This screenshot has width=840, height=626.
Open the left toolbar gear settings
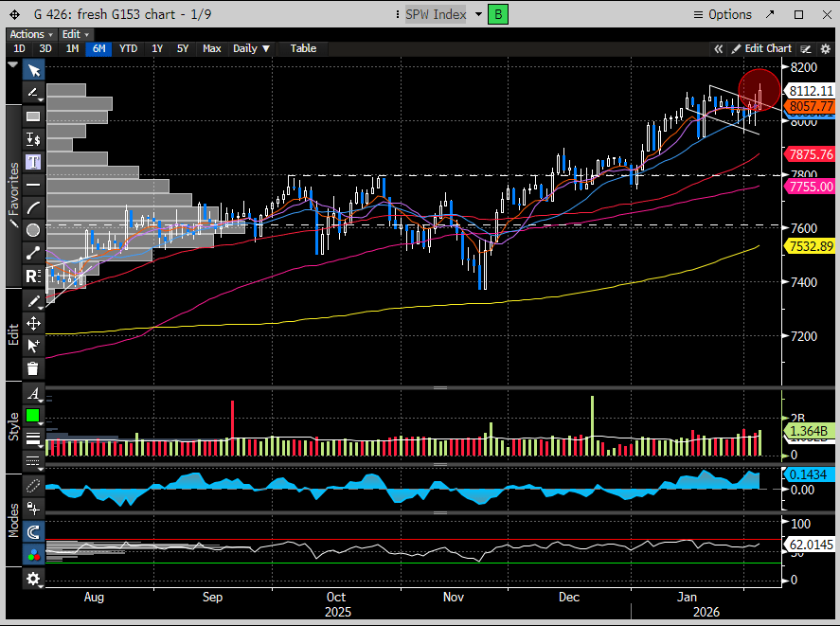coord(33,579)
